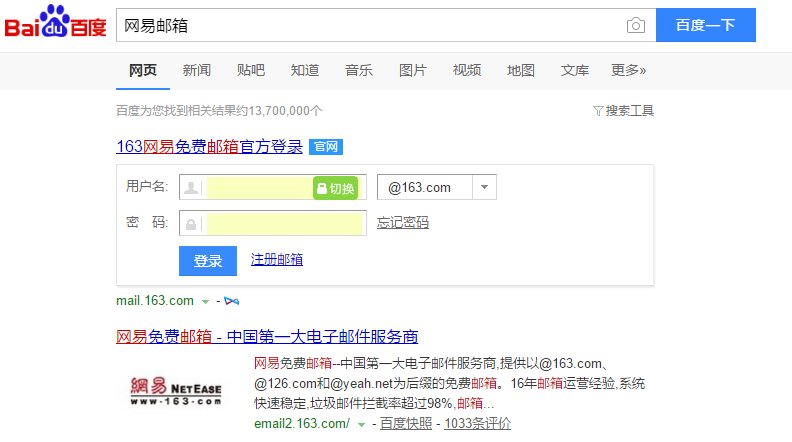Image resolution: width=792 pixels, height=442 pixels.
Task: Open the 百度快照 cached page link
Action: coord(406,423)
